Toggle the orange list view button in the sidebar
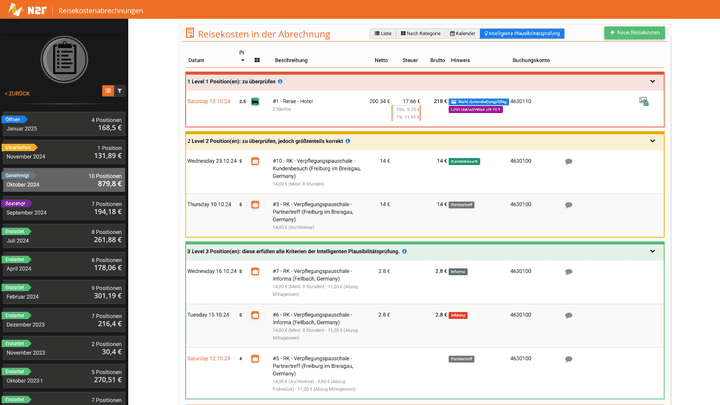The width and height of the screenshot is (720, 405). (x=107, y=90)
